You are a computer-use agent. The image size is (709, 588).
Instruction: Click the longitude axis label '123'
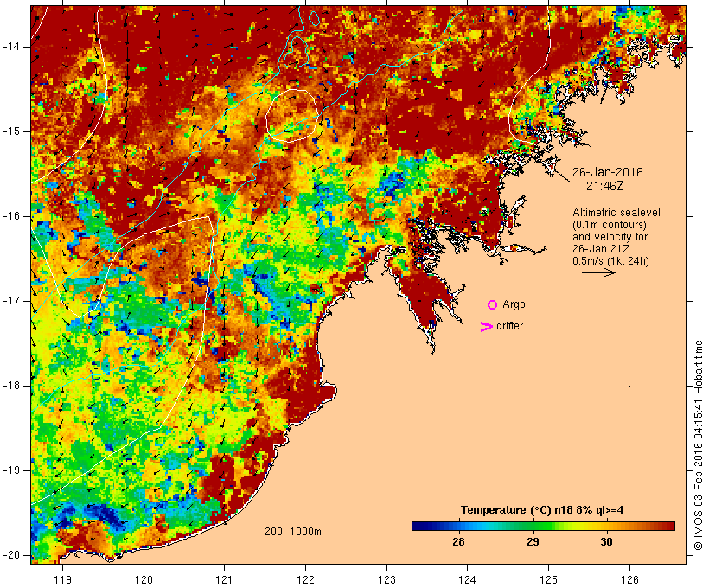point(386,579)
